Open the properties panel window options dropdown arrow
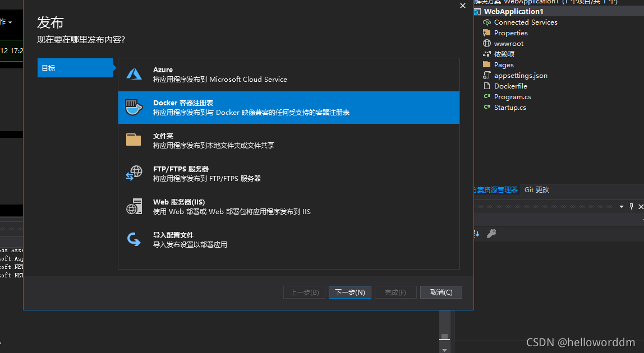 click(622, 206)
